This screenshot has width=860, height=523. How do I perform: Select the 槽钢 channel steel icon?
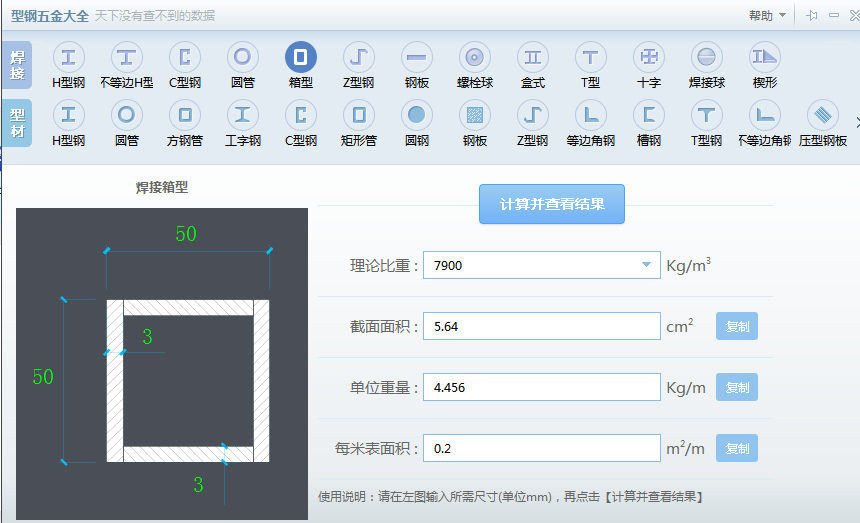tap(649, 116)
